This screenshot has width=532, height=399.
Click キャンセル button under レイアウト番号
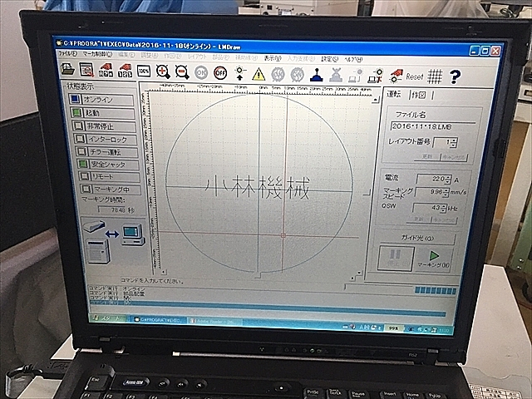[454, 157]
